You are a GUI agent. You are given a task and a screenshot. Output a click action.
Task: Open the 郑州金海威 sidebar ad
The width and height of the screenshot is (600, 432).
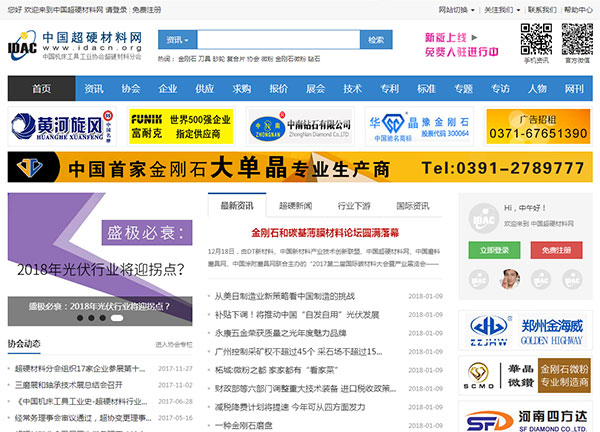coord(525,331)
